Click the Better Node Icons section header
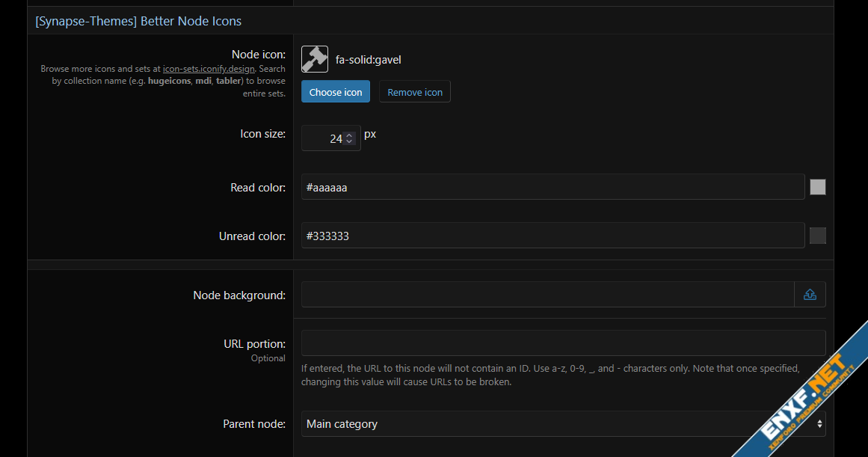This screenshot has height=457, width=868. tap(138, 21)
